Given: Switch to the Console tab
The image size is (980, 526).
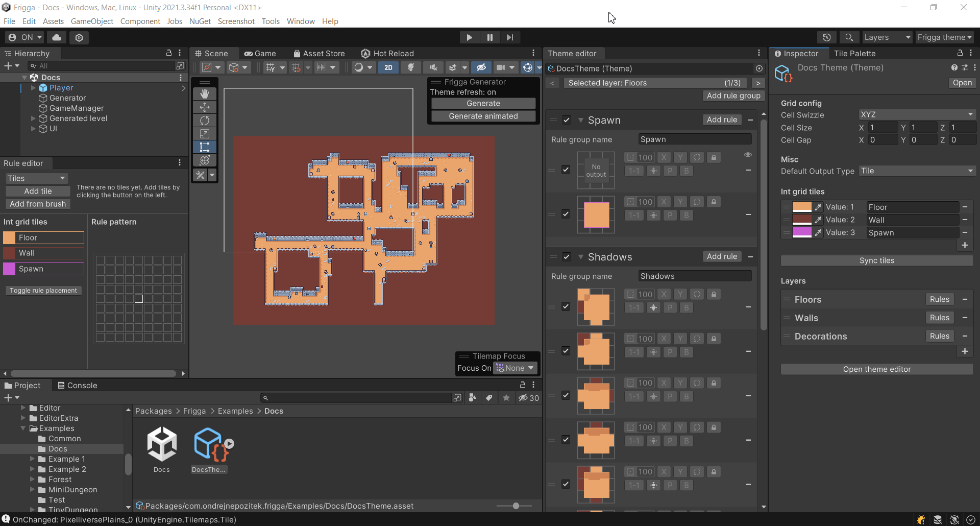Looking at the screenshot, I should click(x=77, y=386).
